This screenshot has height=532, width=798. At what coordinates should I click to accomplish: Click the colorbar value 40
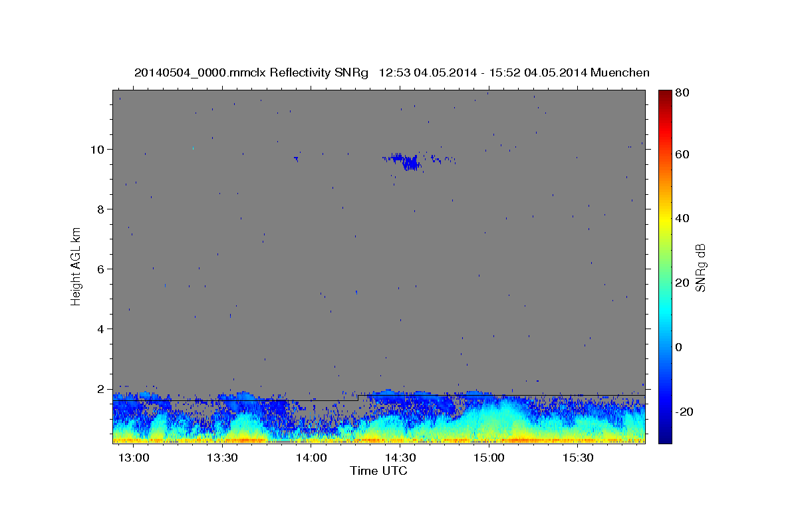coord(681,218)
